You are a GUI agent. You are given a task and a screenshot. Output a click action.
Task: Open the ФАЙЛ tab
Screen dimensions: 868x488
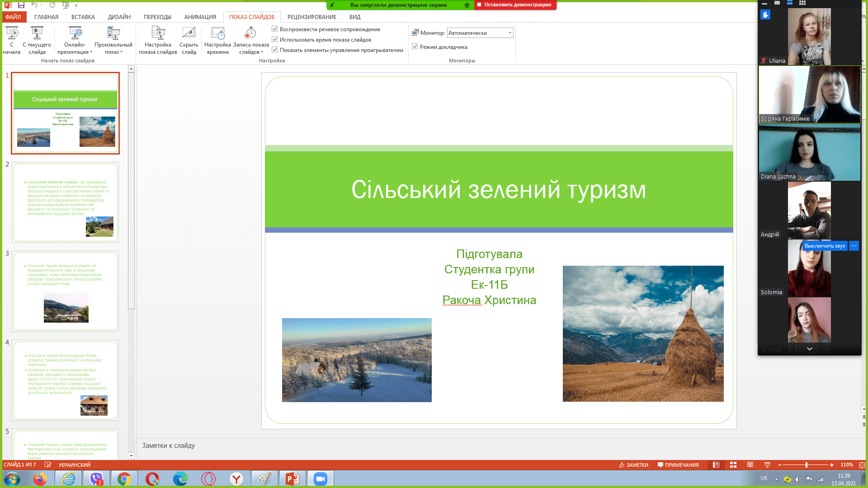(x=13, y=17)
